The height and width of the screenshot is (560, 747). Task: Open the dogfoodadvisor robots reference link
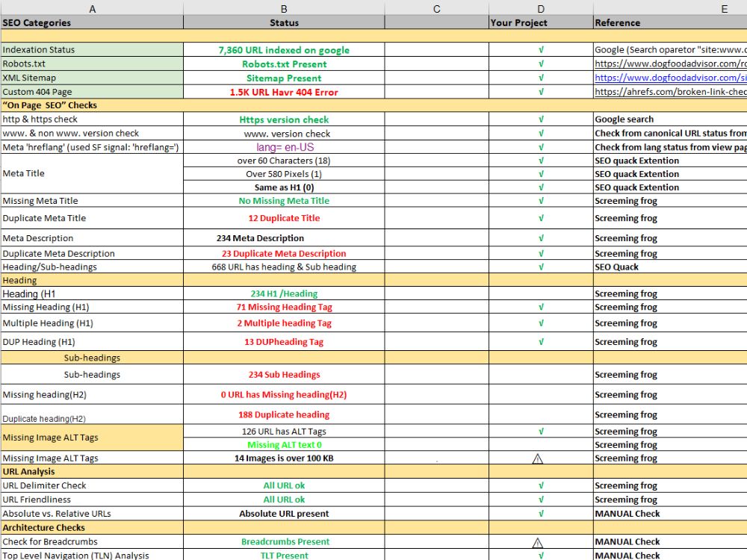coord(670,63)
